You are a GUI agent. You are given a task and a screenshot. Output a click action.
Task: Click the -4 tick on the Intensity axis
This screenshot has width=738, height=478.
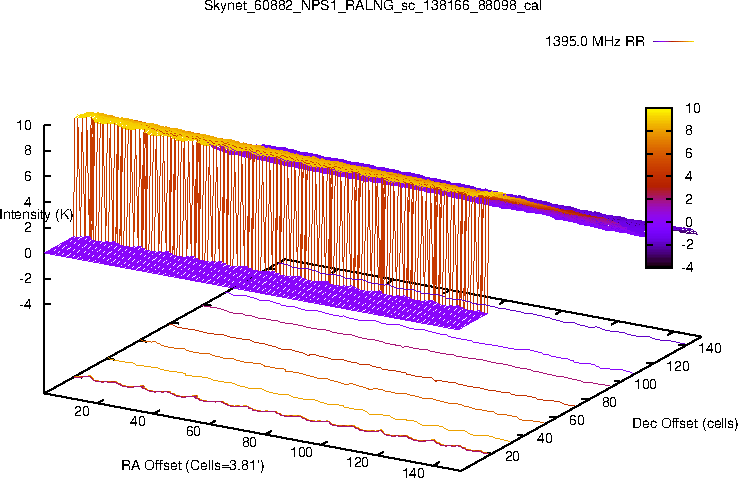25,304
